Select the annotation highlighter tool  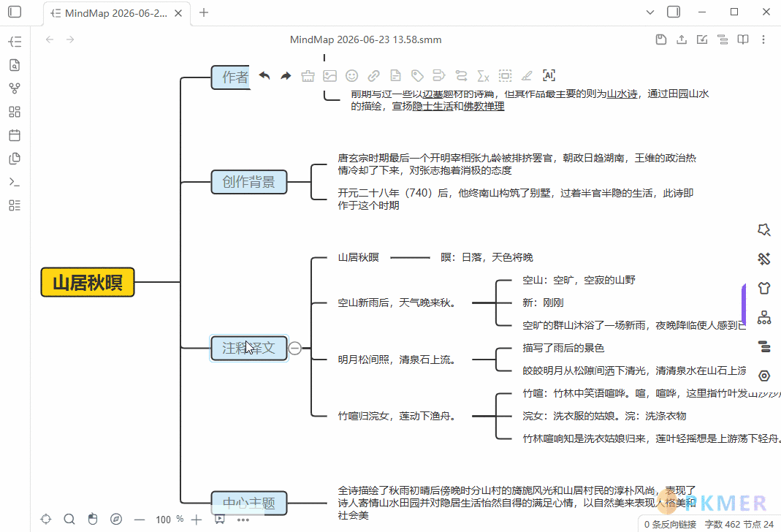[527, 76]
